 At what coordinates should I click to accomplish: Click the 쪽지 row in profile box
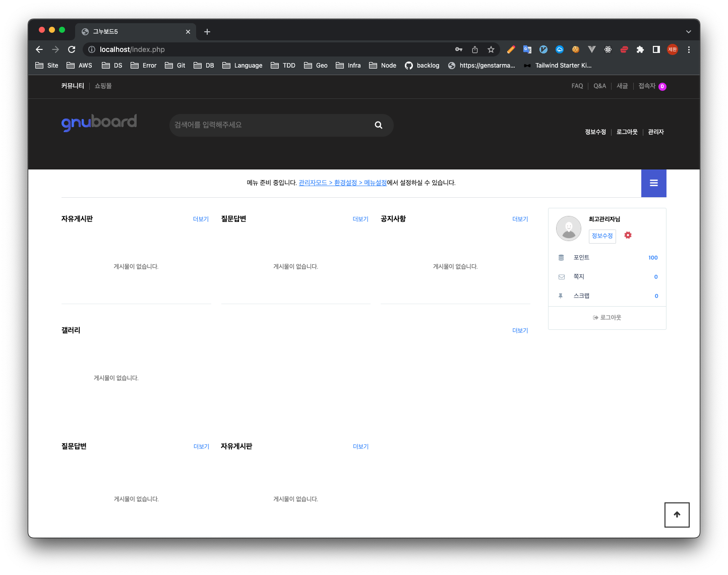[608, 277]
